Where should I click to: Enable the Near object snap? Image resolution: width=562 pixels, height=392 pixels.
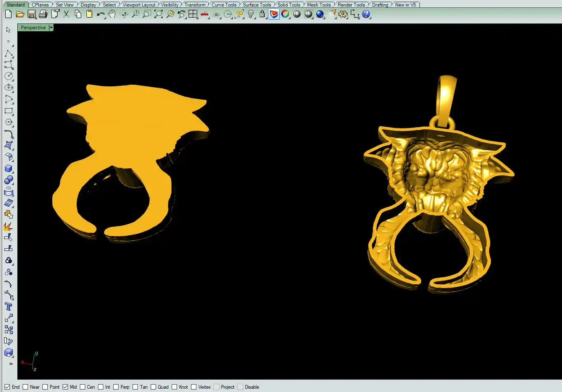pyautogui.click(x=26, y=387)
